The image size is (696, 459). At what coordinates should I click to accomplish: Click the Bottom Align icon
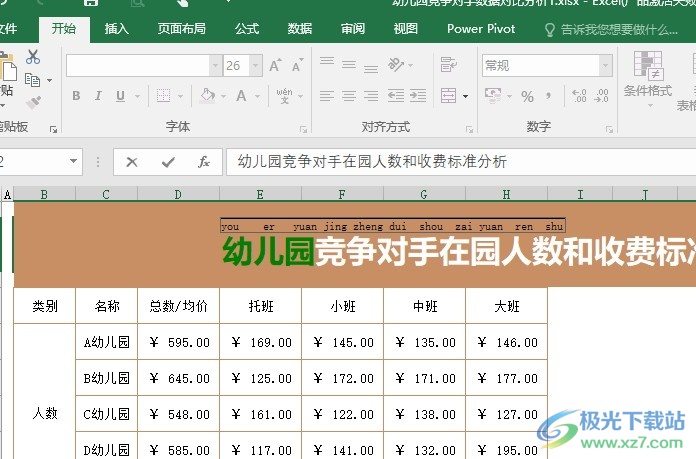point(371,69)
